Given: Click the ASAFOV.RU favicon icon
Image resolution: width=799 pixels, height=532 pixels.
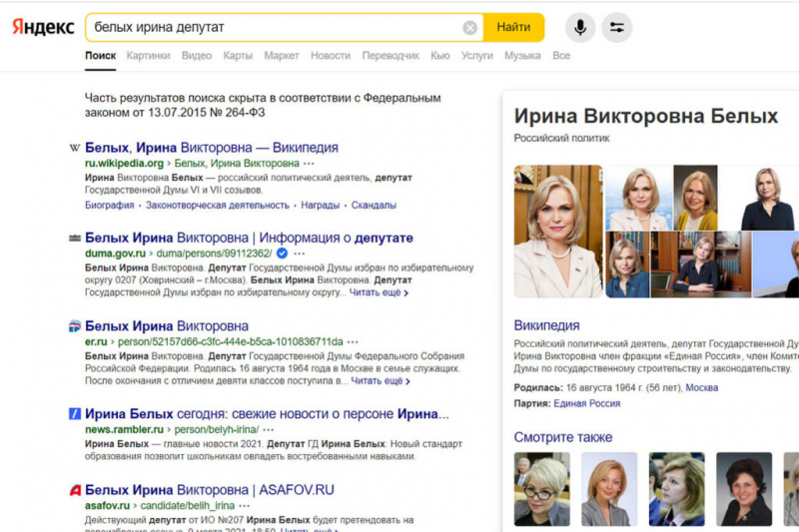Looking at the screenshot, I should pyautogui.click(x=74, y=491).
